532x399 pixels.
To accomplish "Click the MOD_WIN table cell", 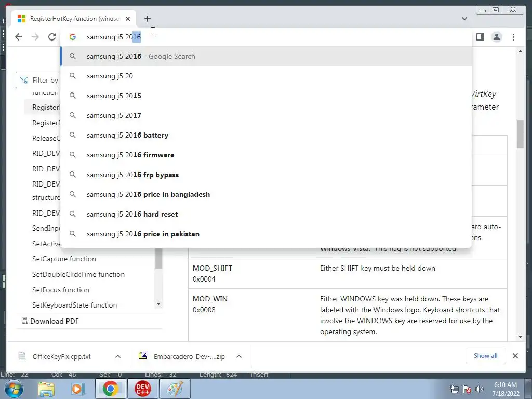I will pos(252,315).
